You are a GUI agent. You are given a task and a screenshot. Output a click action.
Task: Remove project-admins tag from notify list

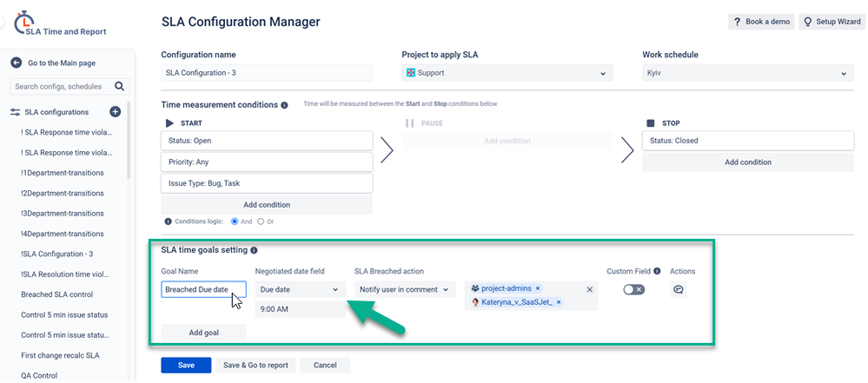(x=538, y=288)
